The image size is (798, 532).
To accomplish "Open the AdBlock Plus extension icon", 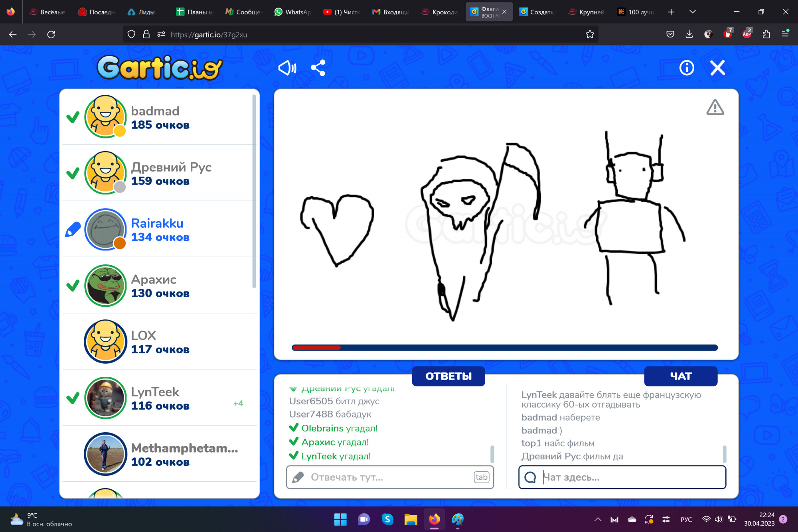I will (747, 34).
